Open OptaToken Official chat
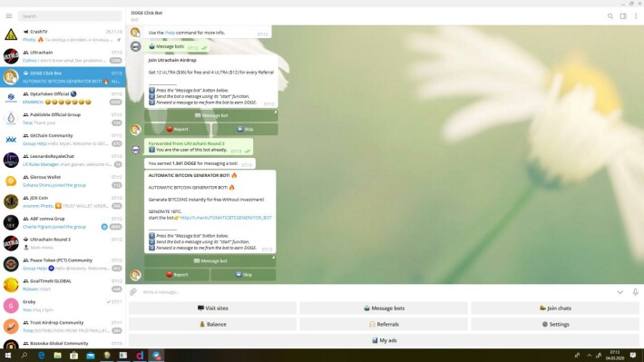 pos(63,98)
